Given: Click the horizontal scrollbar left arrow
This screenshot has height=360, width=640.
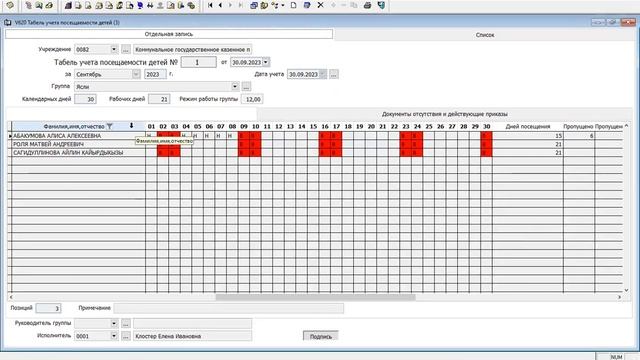Looking at the screenshot, I should [x=11, y=297].
